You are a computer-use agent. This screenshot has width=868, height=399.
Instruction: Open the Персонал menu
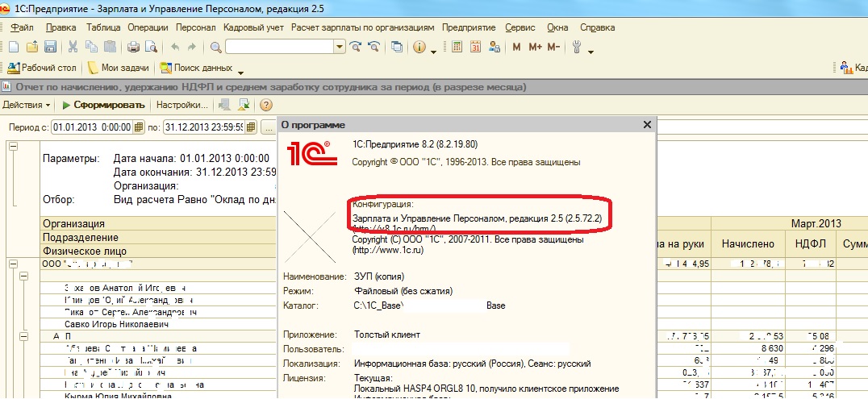pyautogui.click(x=196, y=27)
